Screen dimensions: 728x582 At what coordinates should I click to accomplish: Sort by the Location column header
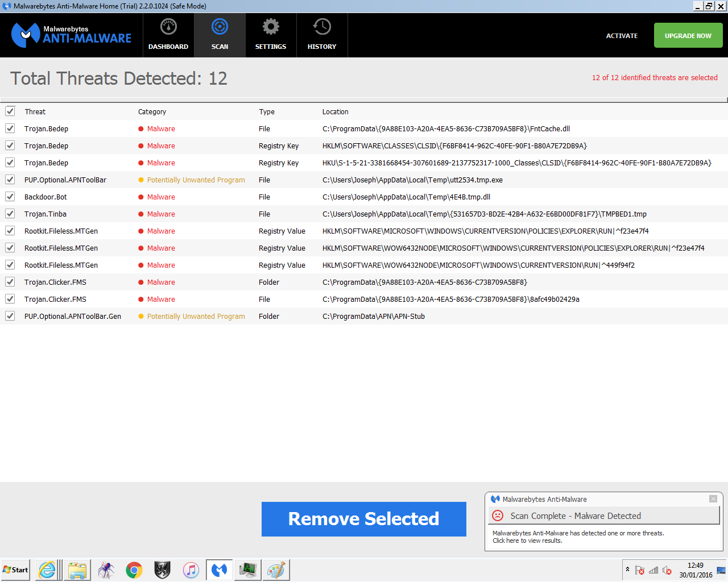(336, 112)
